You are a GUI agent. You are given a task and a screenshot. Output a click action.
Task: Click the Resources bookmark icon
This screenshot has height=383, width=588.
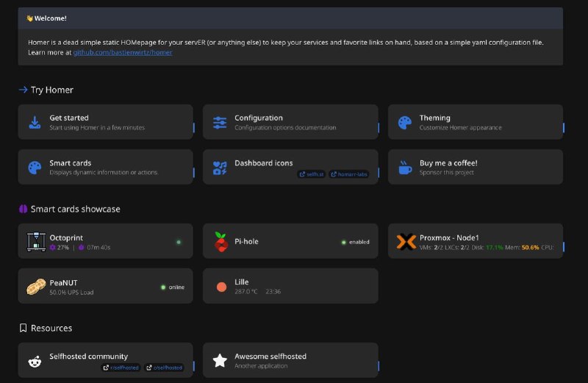tap(24, 328)
